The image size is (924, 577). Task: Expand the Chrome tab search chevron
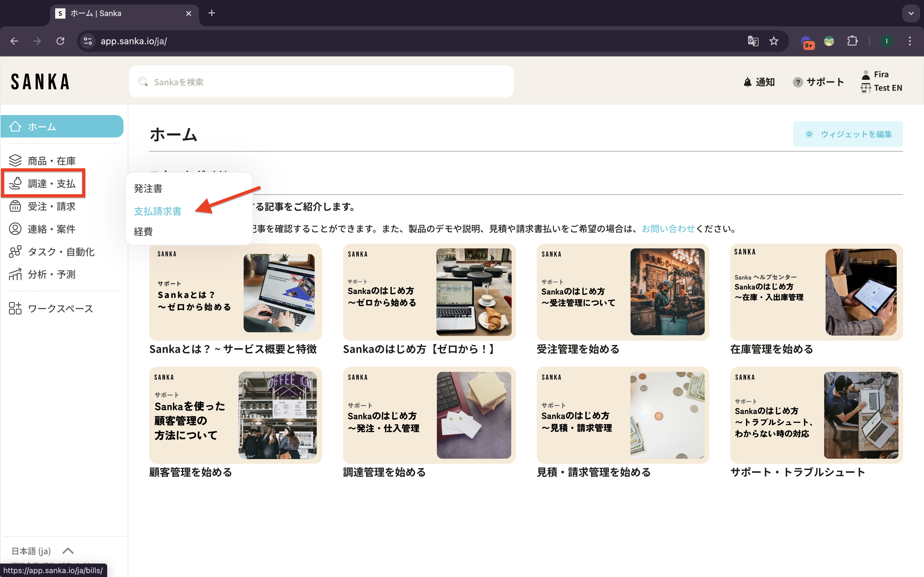coord(911,13)
